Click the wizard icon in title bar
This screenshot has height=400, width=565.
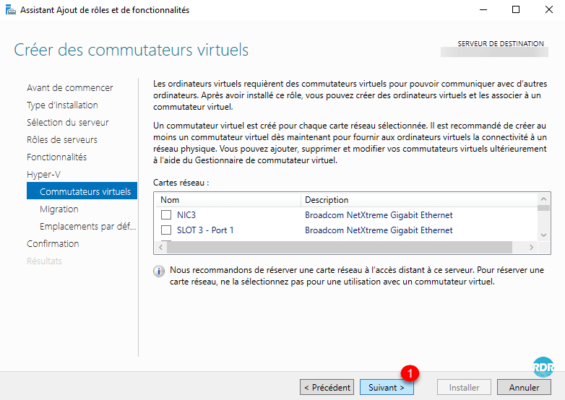tap(10, 10)
